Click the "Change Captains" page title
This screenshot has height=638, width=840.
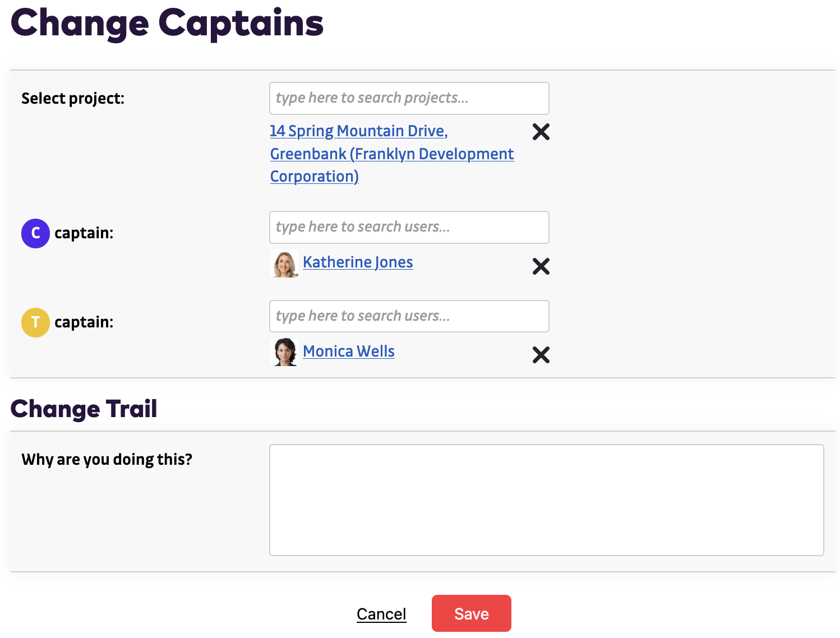coord(167,24)
